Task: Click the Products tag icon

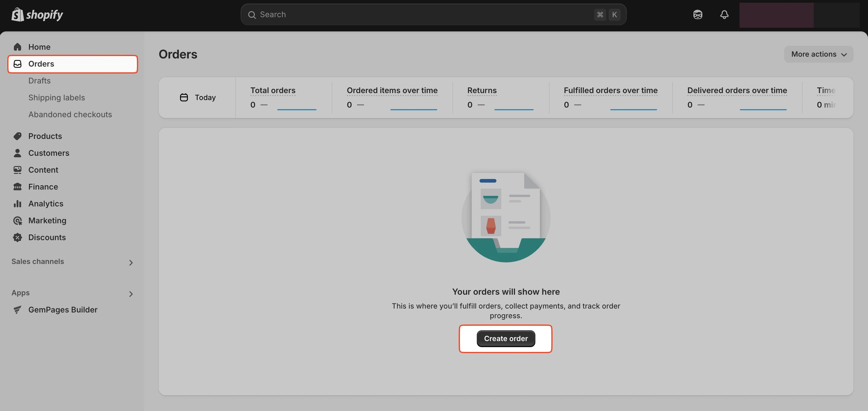Action: (17, 136)
